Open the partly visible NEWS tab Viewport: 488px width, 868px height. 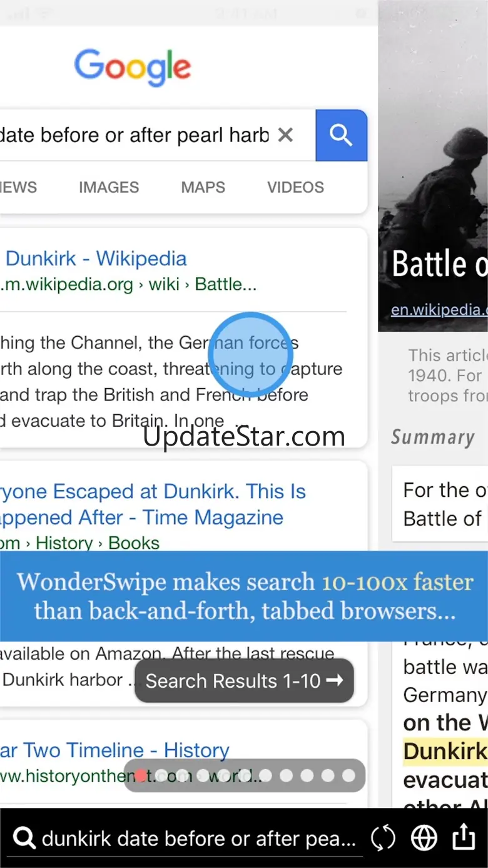pyautogui.click(x=19, y=187)
